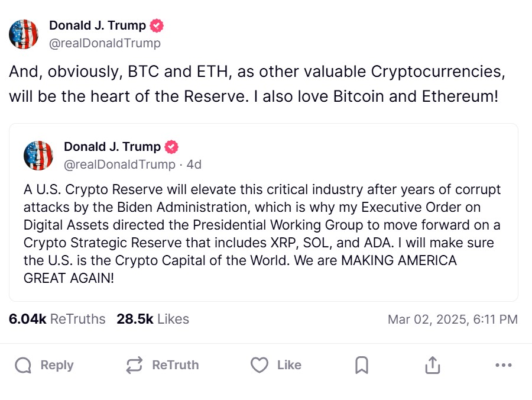532x400 pixels.
Task: Click the 4d timestamp on quoted post
Action: point(194,164)
